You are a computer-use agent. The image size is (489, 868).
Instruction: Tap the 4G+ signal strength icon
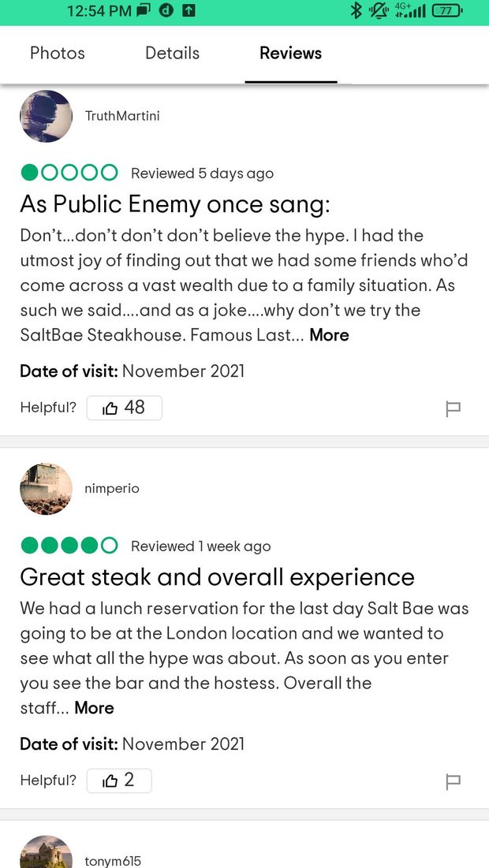coord(410,10)
